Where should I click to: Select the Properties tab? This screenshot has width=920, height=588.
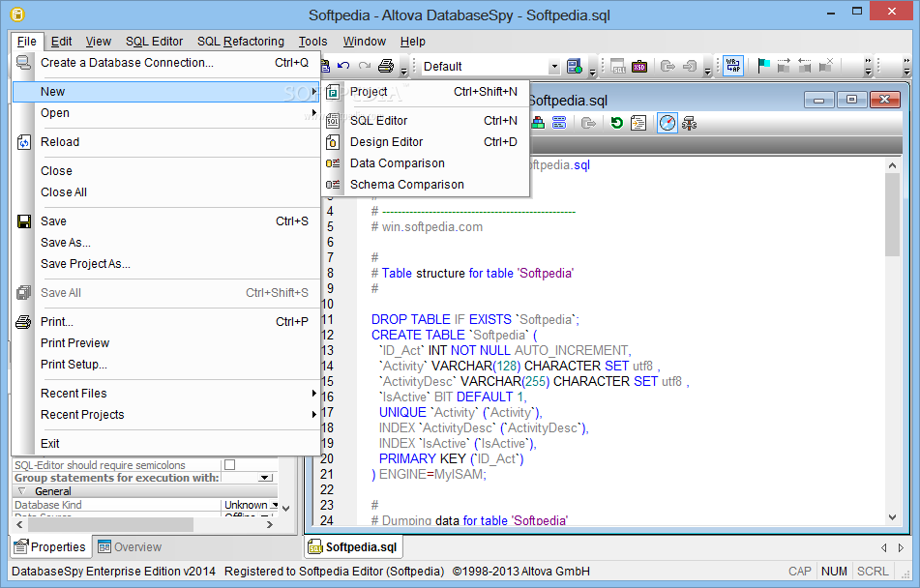point(50,547)
